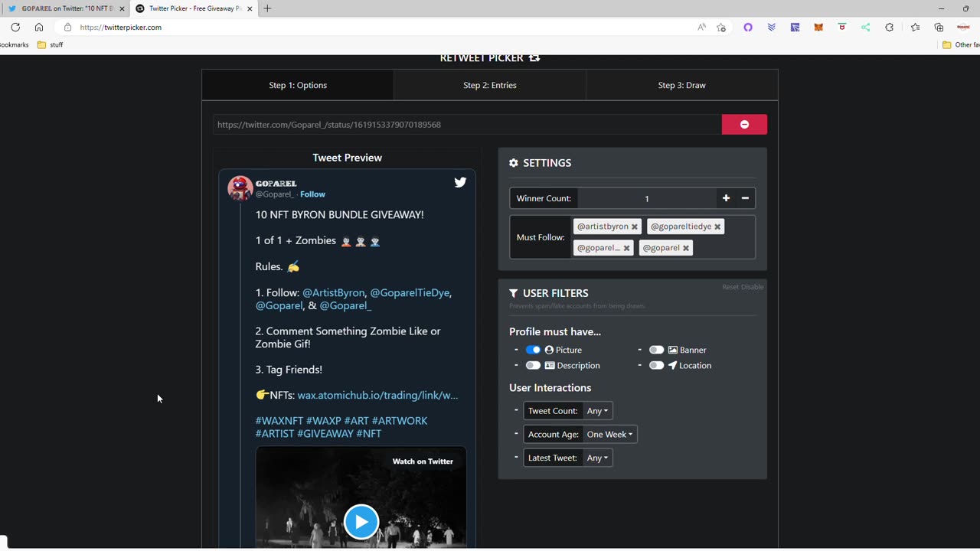Open the browser Extensions puzzle icon

coord(890,28)
